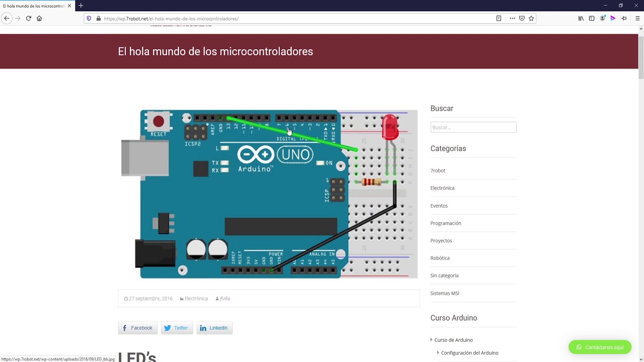Focus the Buscar search field
Image resolution: width=644 pixels, height=362 pixels.
click(473, 127)
